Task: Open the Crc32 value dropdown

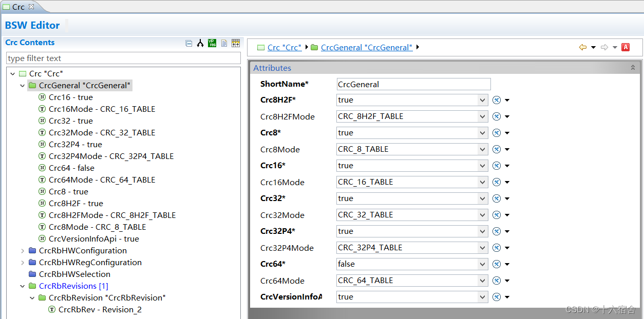Action: [x=482, y=198]
